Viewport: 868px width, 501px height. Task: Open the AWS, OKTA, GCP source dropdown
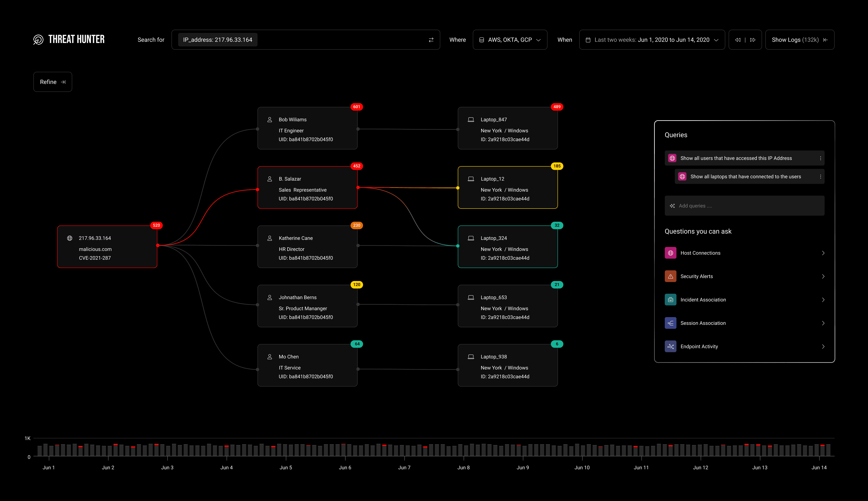pos(510,40)
